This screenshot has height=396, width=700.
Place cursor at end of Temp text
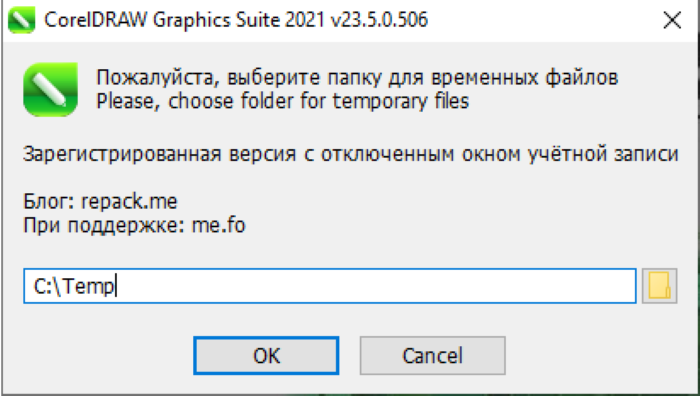(x=116, y=286)
